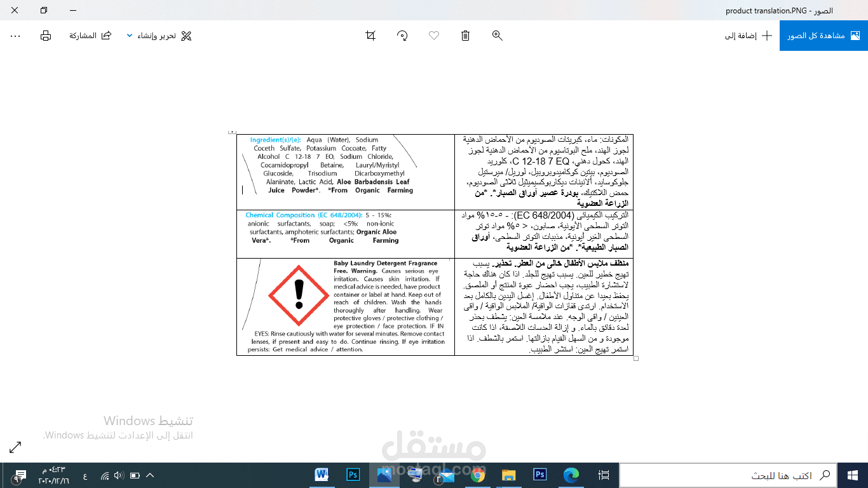Delete the photo with the trash icon
Viewport: 868px width, 488px height.
465,36
